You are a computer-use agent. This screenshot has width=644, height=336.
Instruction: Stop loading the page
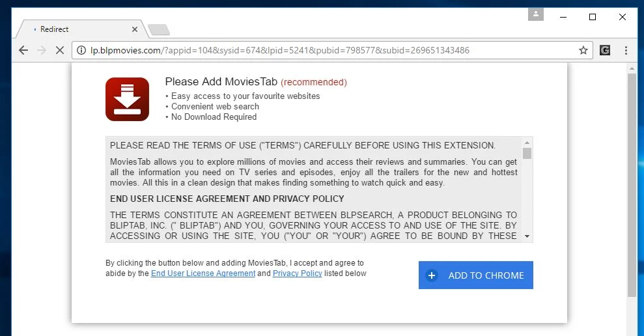(59, 50)
